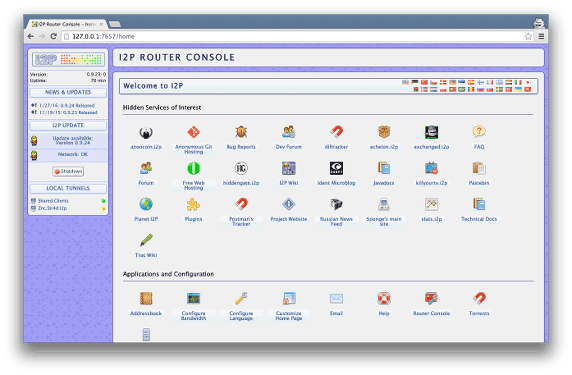Open the NEWS & UPDATES sidebar heading
This screenshot has width=572, height=375.
pos(68,92)
